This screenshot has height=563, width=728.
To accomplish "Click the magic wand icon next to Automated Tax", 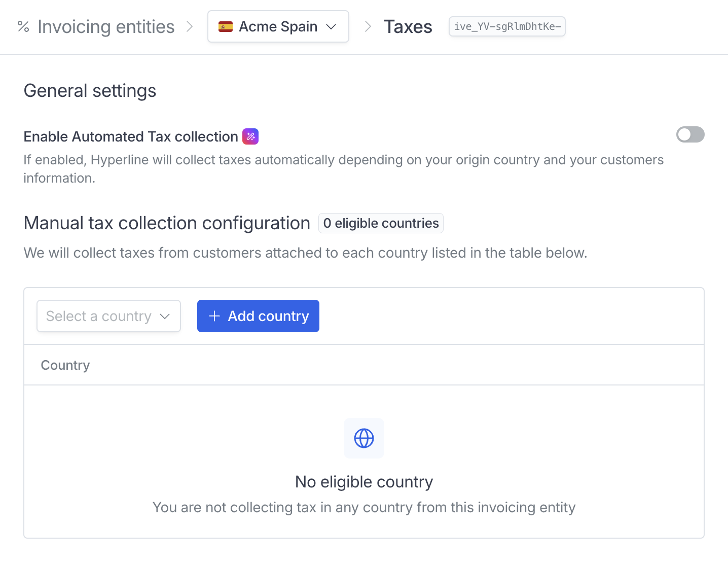I will (250, 136).
